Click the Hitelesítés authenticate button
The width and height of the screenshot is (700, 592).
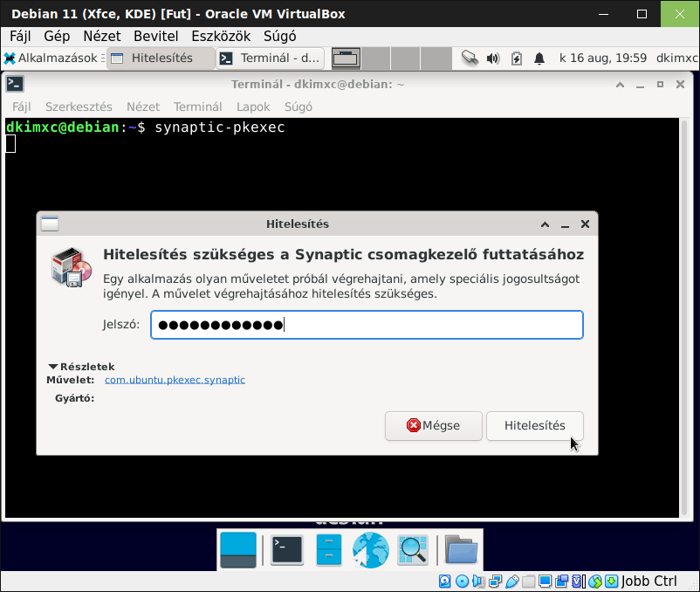pos(535,425)
